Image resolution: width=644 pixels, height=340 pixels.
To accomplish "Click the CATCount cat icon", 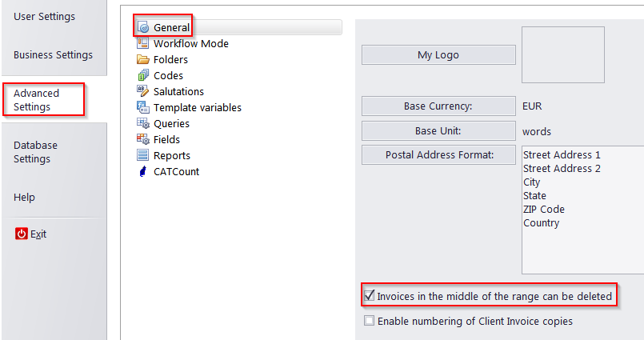I will (x=142, y=171).
